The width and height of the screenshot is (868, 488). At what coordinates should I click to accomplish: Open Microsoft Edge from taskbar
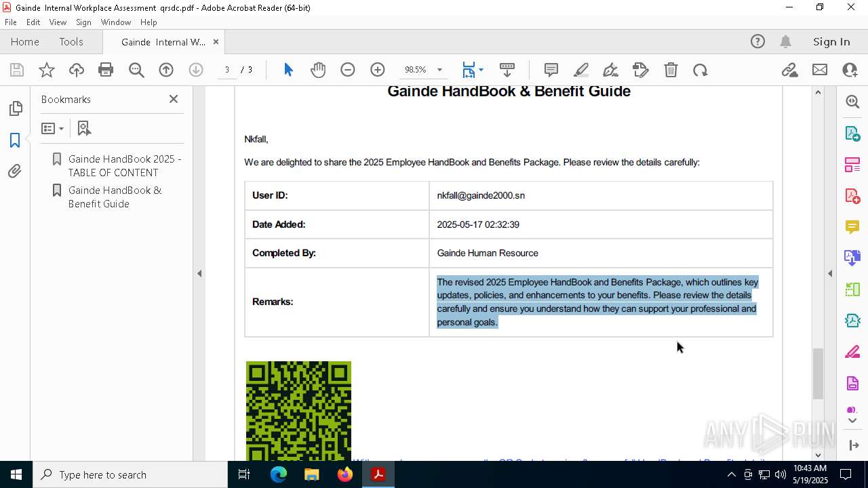(x=279, y=474)
